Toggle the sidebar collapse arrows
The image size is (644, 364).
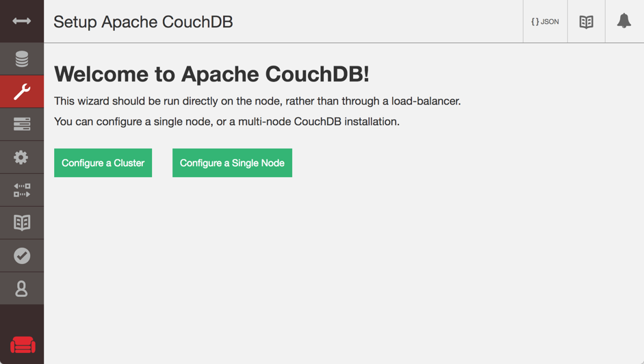(x=22, y=21)
